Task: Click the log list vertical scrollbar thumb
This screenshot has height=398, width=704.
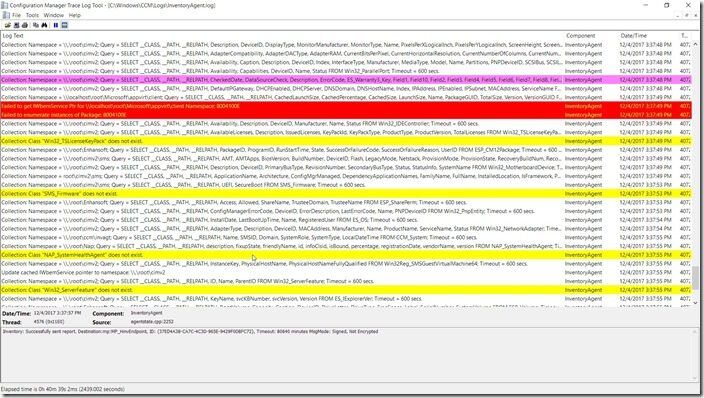Action: (695, 278)
